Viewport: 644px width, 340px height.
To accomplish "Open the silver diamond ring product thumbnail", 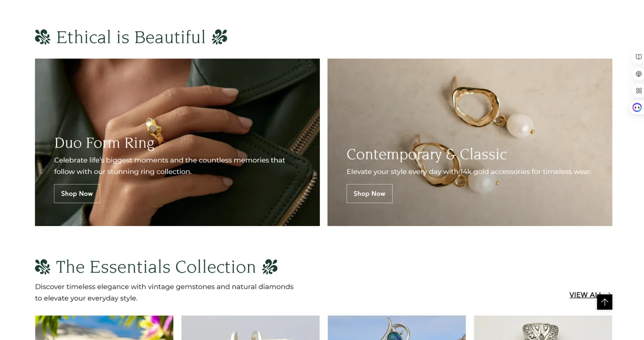I will click(543, 328).
